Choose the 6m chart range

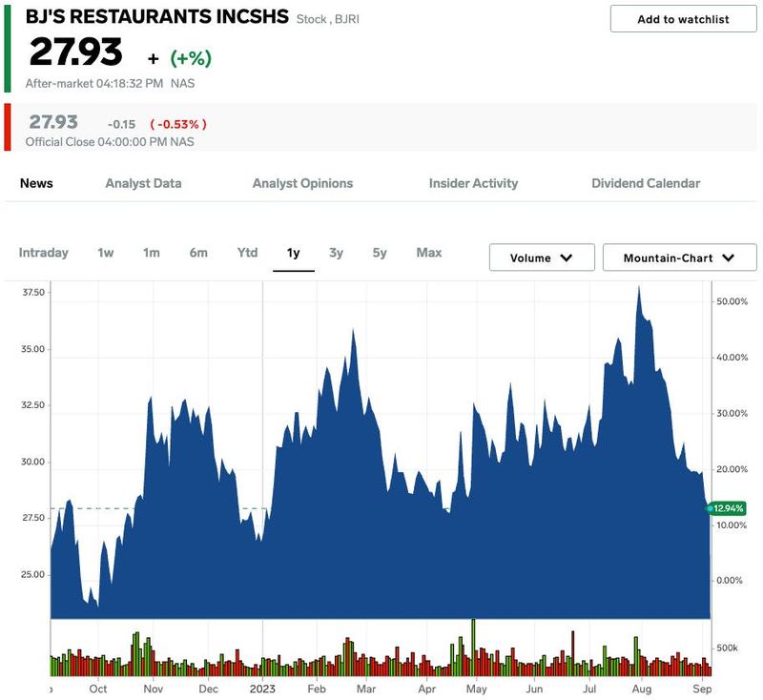pos(198,253)
